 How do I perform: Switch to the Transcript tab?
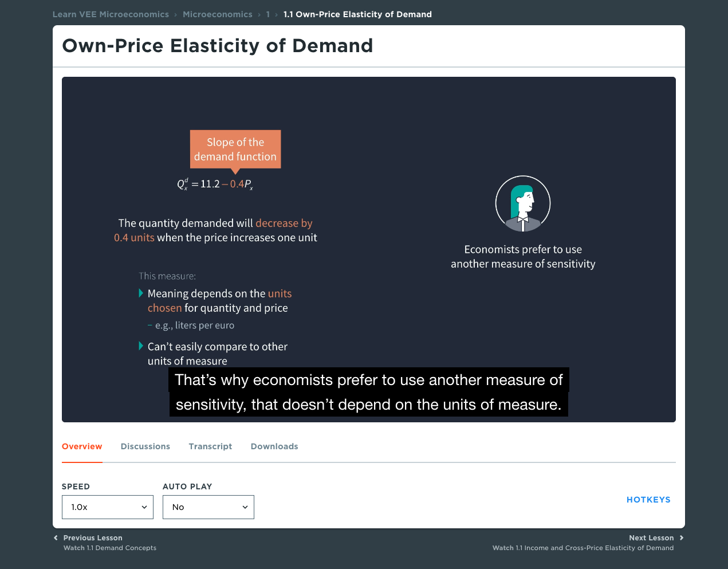pos(210,446)
